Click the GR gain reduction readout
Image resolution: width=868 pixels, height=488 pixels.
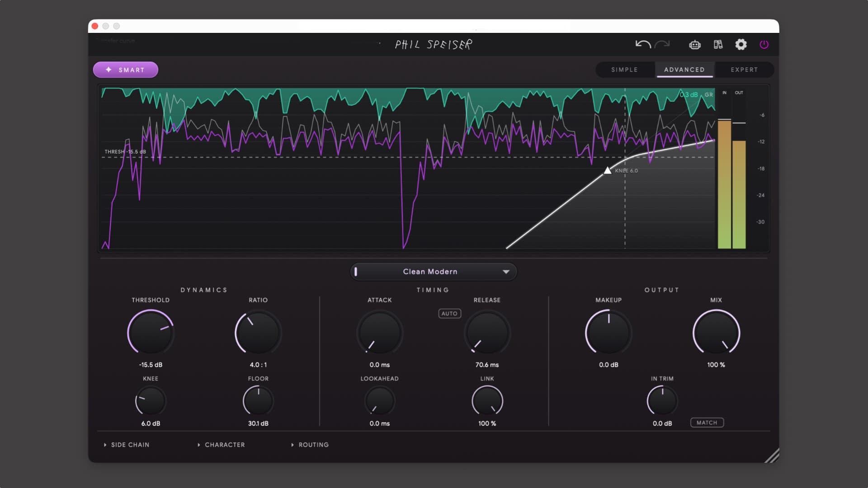[x=696, y=94]
